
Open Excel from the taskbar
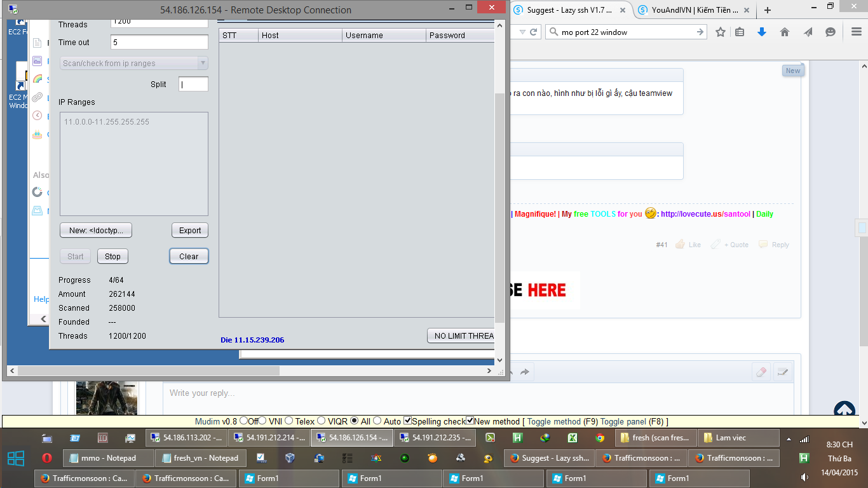click(572, 438)
